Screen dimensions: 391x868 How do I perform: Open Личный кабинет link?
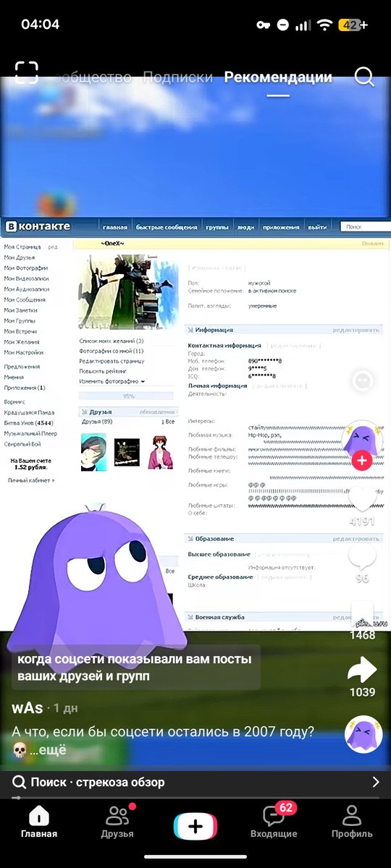pos(30,480)
